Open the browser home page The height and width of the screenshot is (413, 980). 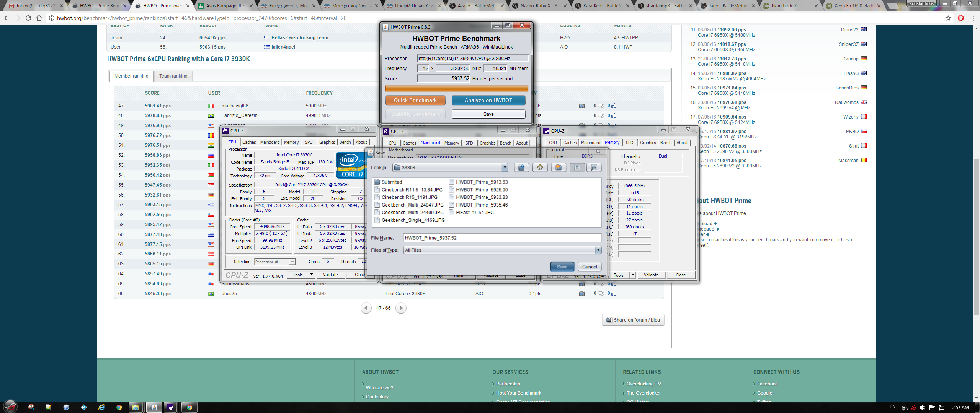(x=39, y=18)
